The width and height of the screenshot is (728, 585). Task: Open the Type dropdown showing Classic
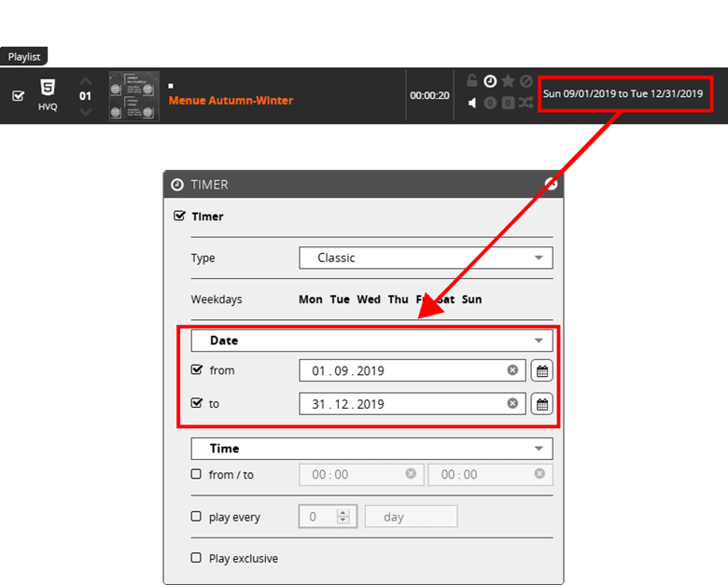pos(426,258)
